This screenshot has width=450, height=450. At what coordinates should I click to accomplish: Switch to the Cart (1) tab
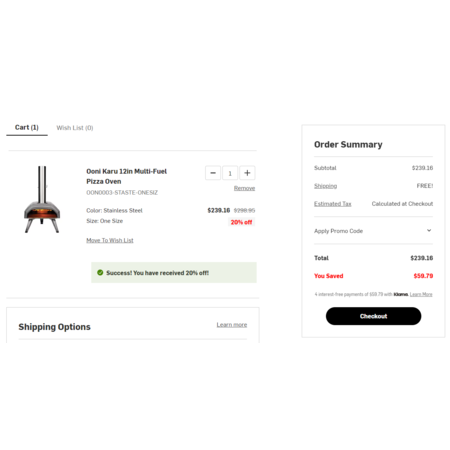coord(27,128)
